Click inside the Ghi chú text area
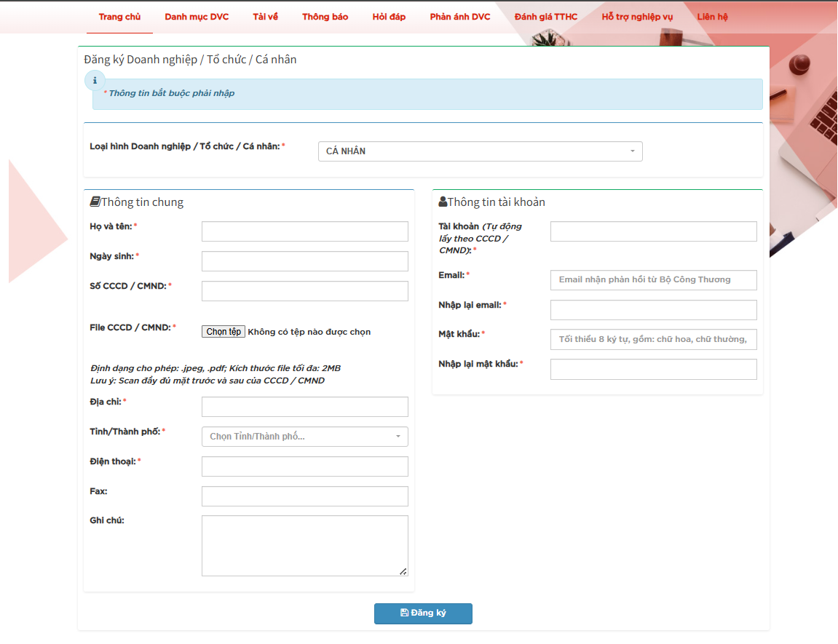 pos(304,546)
